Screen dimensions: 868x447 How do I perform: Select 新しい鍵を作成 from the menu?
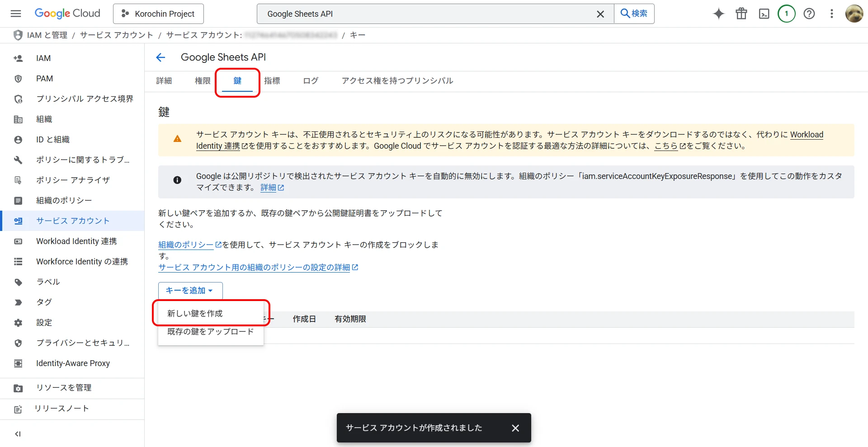[x=195, y=313]
